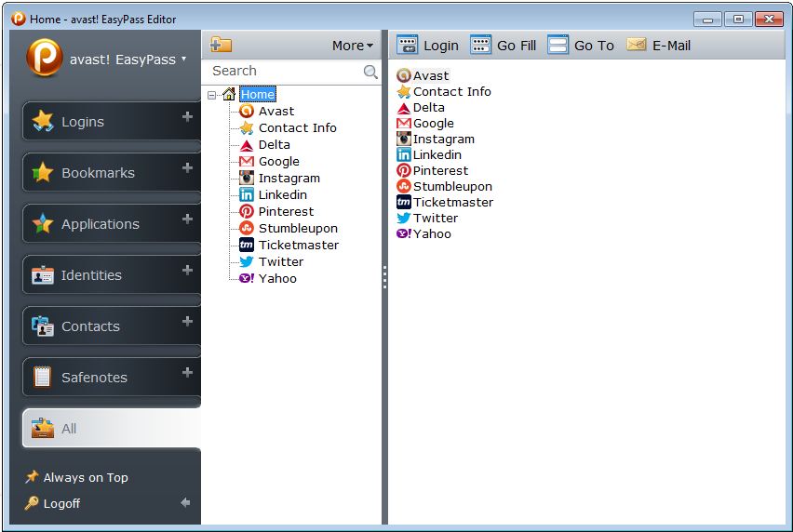The height and width of the screenshot is (532, 793).
Task: Open the More dropdown menu
Action: pyautogui.click(x=352, y=45)
